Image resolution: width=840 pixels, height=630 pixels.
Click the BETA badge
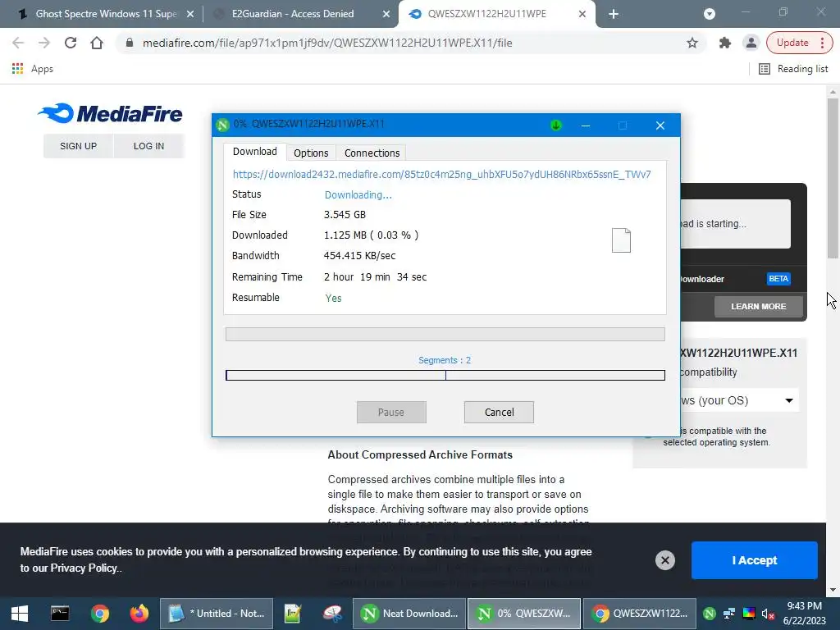tap(778, 279)
